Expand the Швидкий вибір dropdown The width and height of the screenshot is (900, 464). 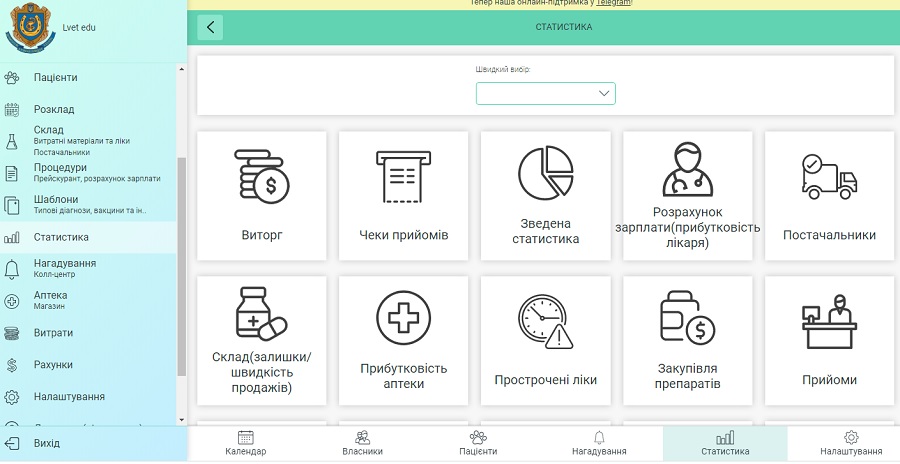tap(545, 94)
